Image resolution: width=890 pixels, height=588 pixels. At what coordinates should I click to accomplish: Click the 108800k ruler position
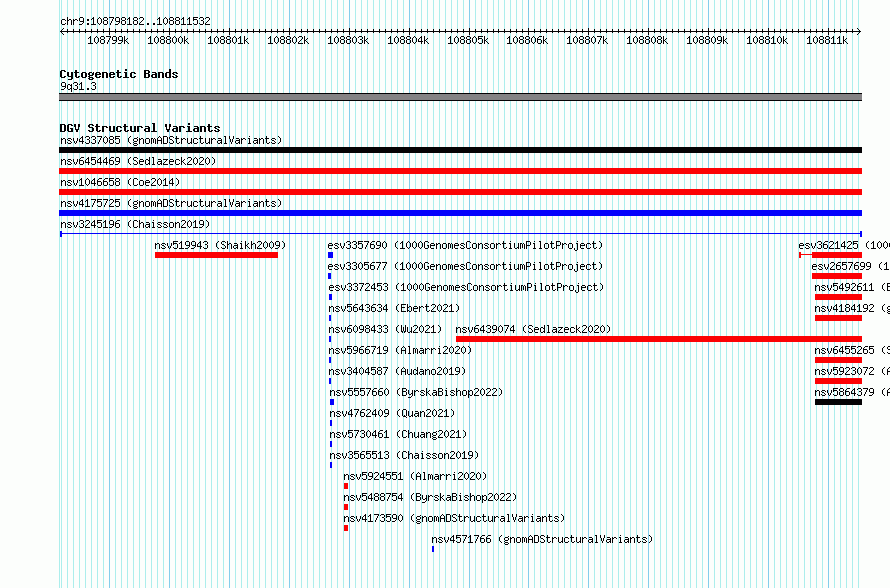pos(168,40)
